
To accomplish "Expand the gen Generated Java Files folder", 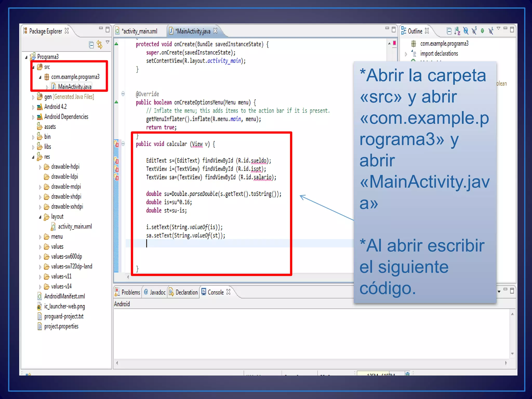I will [33, 97].
